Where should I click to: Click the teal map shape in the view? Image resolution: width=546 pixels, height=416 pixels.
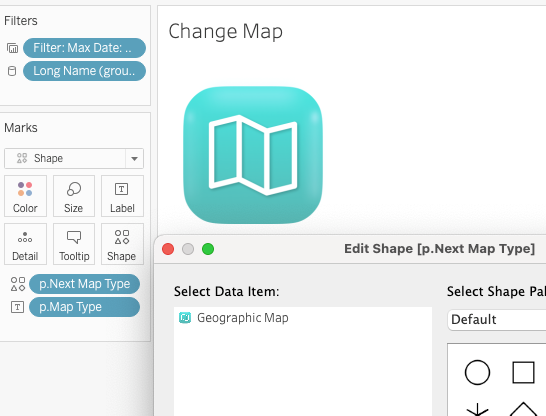tap(253, 155)
